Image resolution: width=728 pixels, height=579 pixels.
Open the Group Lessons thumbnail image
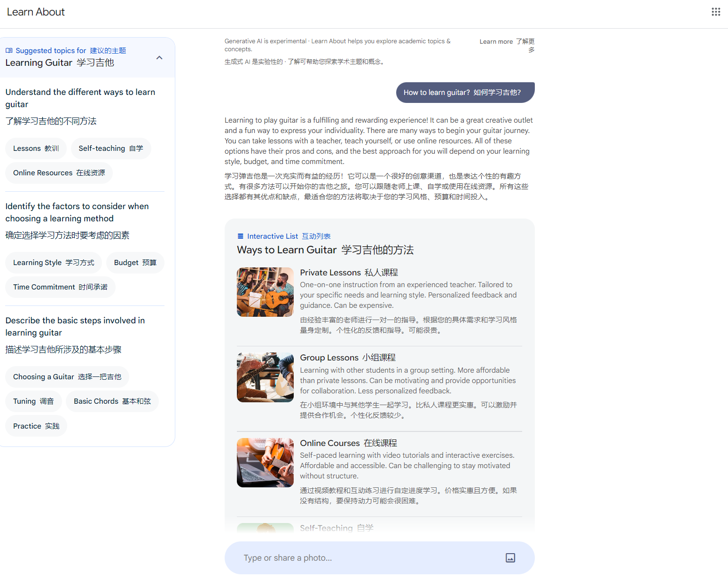[265, 377]
